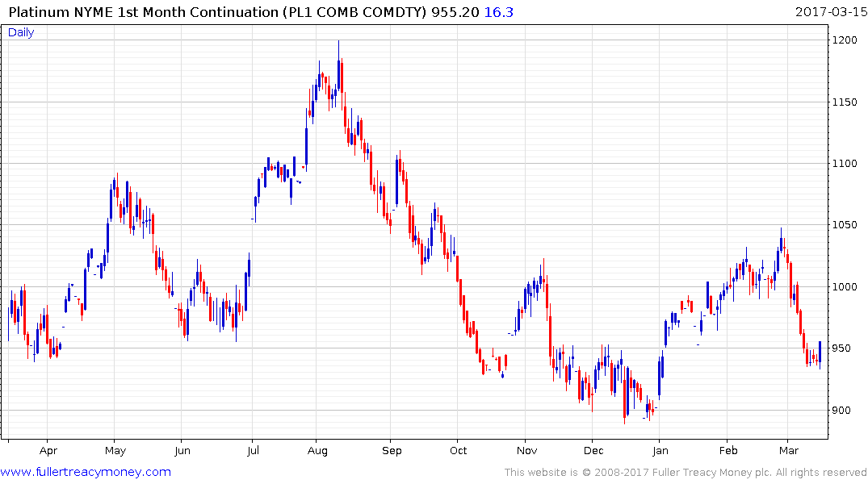Viewport: 868px width, 484px height.
Task: Click the 1200 price axis label
Action: (x=845, y=40)
